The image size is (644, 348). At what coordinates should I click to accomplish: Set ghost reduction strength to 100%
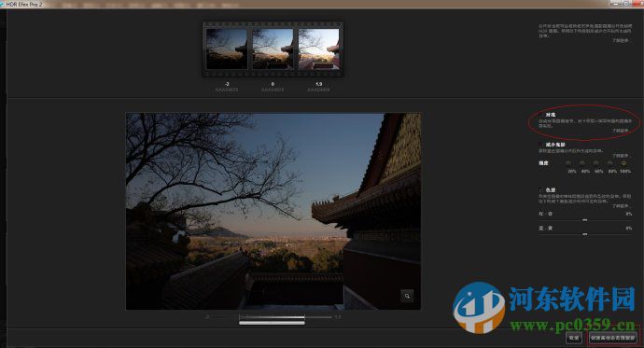[624, 163]
